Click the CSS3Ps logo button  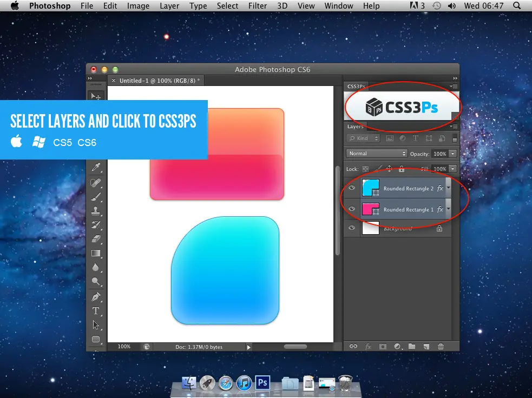coord(402,107)
